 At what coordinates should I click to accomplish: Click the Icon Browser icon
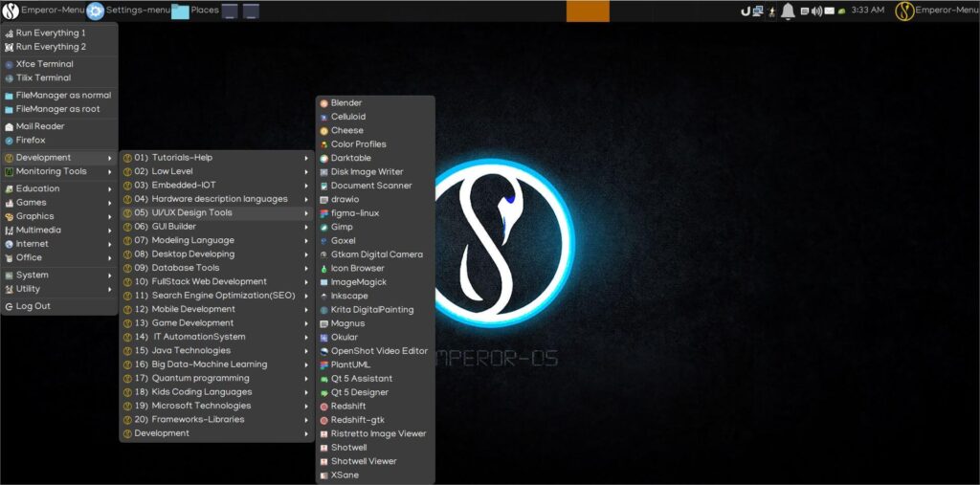coord(323,268)
